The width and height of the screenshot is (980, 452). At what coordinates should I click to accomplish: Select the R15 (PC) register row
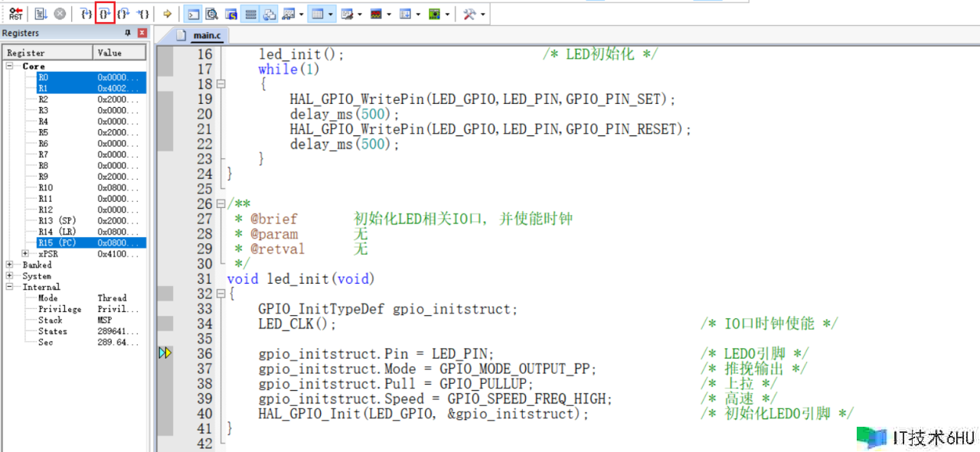(57, 242)
